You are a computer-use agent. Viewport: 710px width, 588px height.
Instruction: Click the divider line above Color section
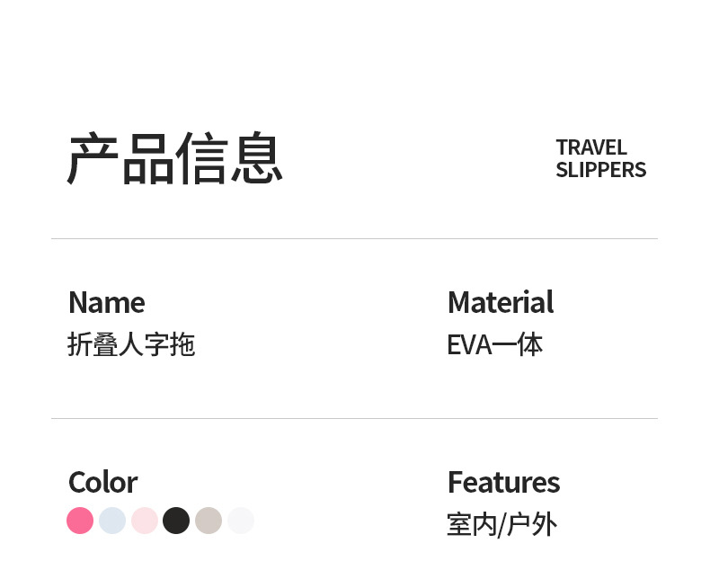(x=354, y=419)
